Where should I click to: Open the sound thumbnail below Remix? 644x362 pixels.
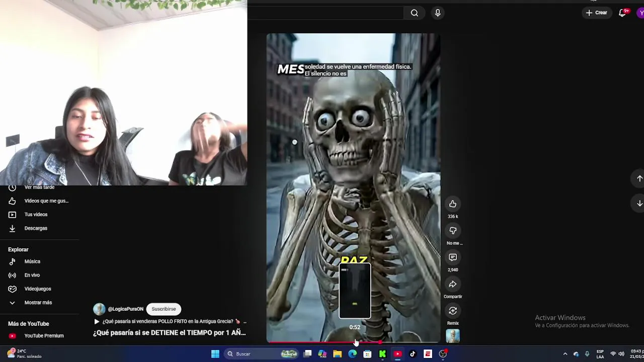(x=453, y=336)
